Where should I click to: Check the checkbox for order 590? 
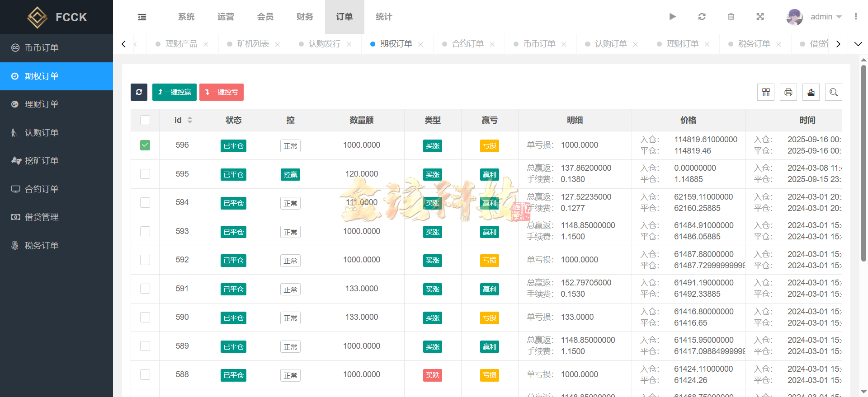tap(145, 317)
